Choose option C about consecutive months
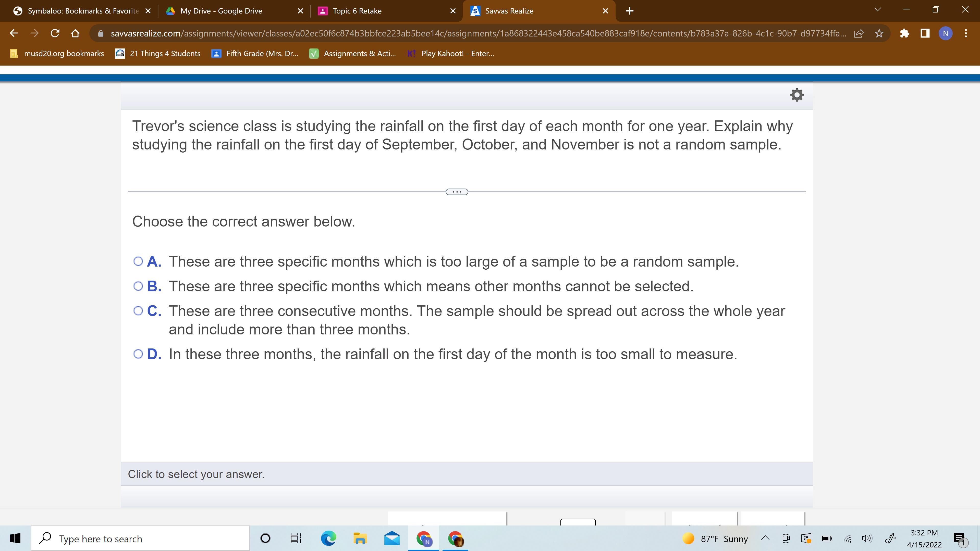This screenshot has width=980, height=551. pos(138,311)
